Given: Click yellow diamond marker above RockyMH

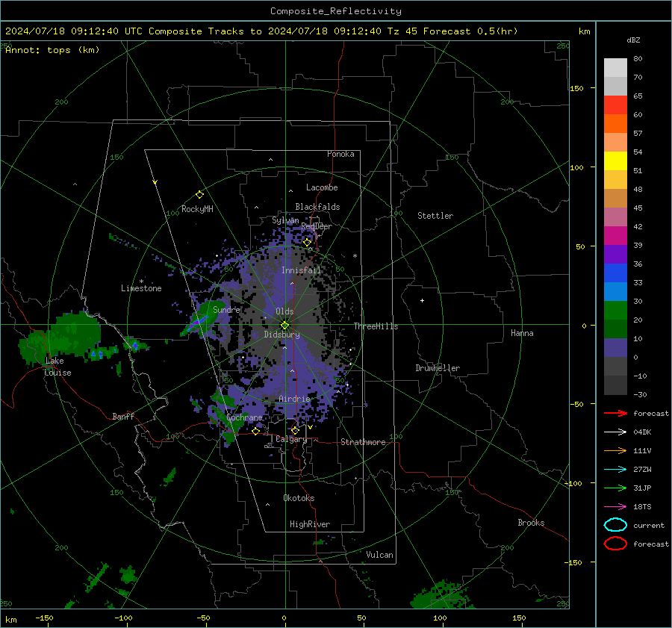Looking at the screenshot, I should click(x=199, y=195).
